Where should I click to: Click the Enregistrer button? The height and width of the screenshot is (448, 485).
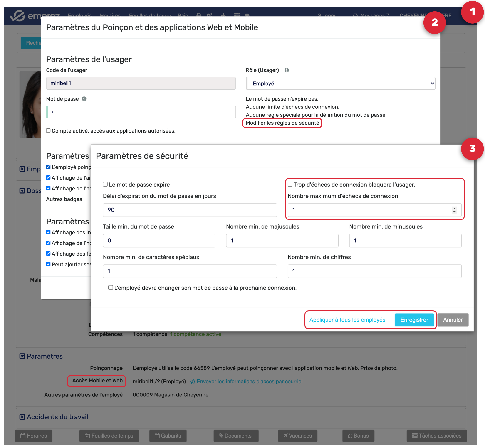pyautogui.click(x=414, y=320)
